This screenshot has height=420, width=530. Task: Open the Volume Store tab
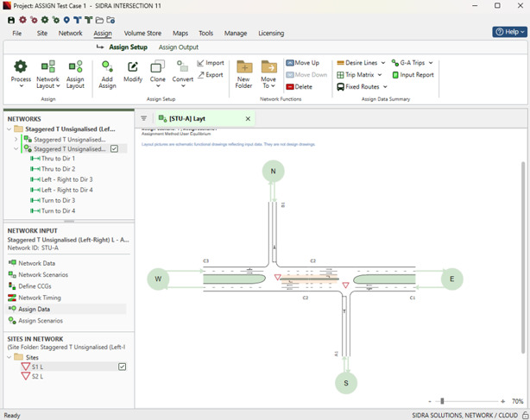tap(142, 33)
